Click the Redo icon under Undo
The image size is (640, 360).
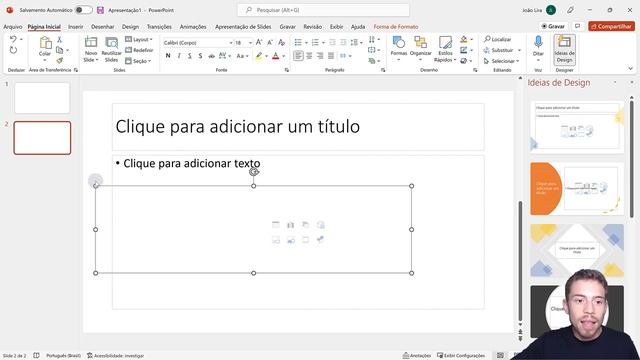tap(13, 50)
